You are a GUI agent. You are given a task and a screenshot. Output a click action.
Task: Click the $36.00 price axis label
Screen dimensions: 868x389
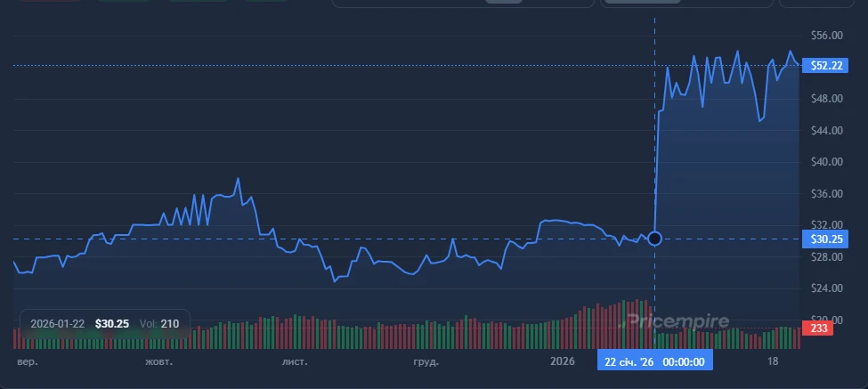(827, 194)
